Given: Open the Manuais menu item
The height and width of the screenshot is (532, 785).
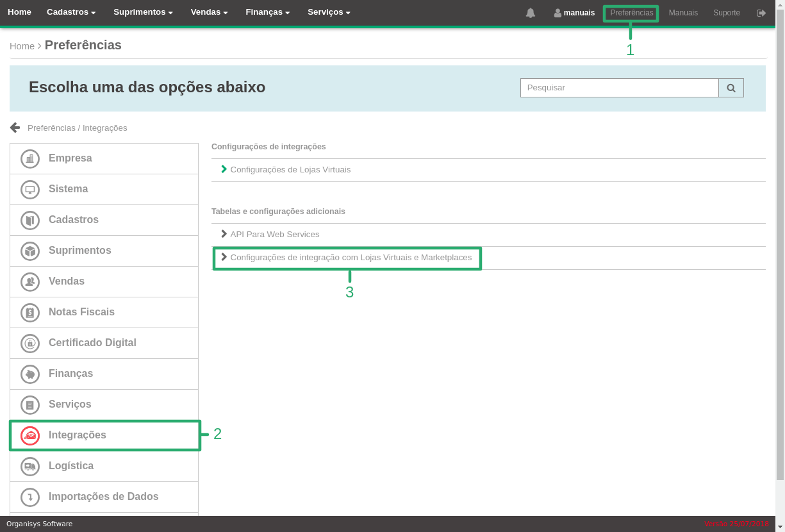Looking at the screenshot, I should click(x=683, y=13).
